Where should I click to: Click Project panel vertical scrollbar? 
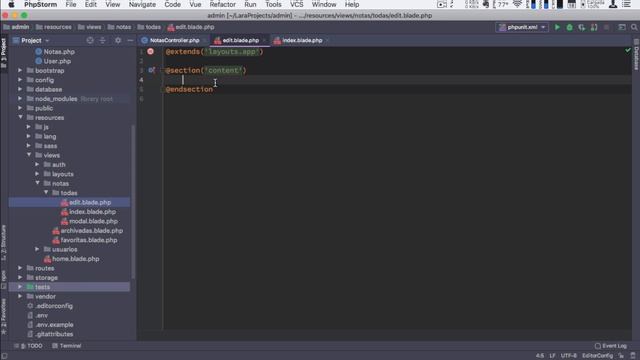coord(133,202)
